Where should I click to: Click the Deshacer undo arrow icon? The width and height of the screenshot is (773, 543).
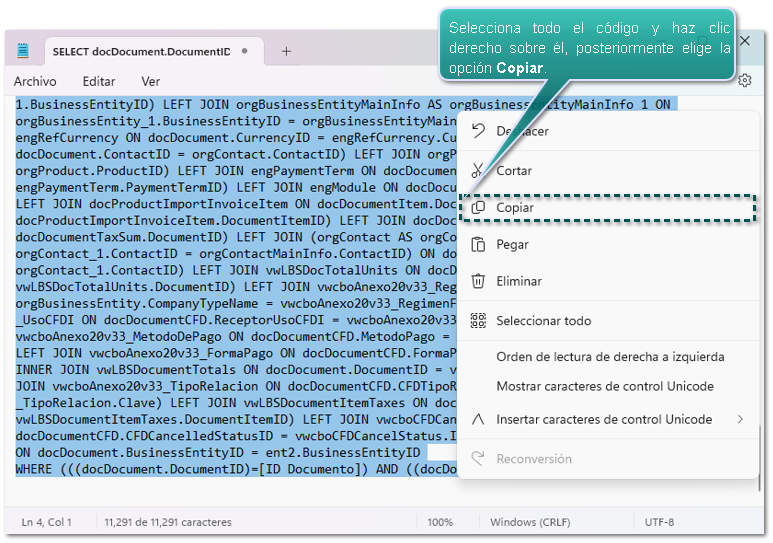pos(478,131)
